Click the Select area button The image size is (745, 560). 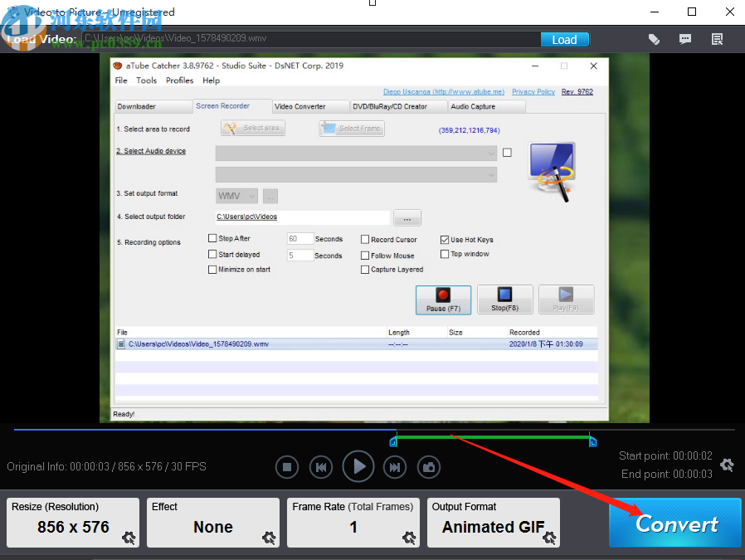click(x=253, y=128)
